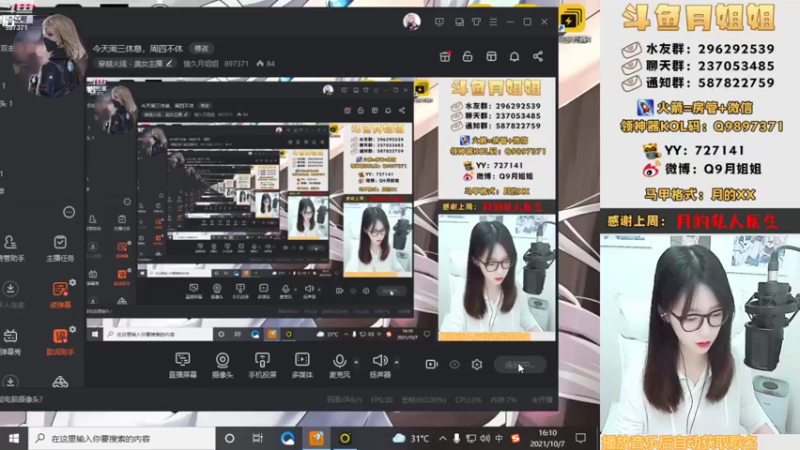
Task: Click the download icon at sidebar bottom
Action: 10,382
